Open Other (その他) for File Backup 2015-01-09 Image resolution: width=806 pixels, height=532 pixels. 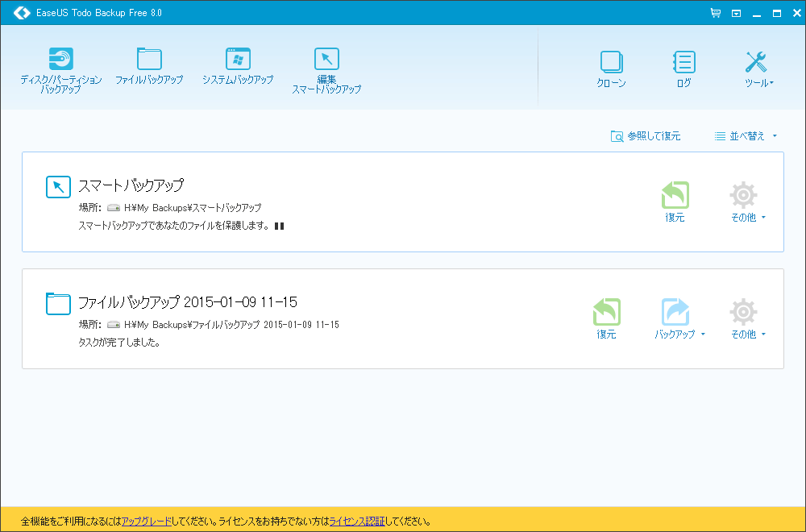pos(748,318)
